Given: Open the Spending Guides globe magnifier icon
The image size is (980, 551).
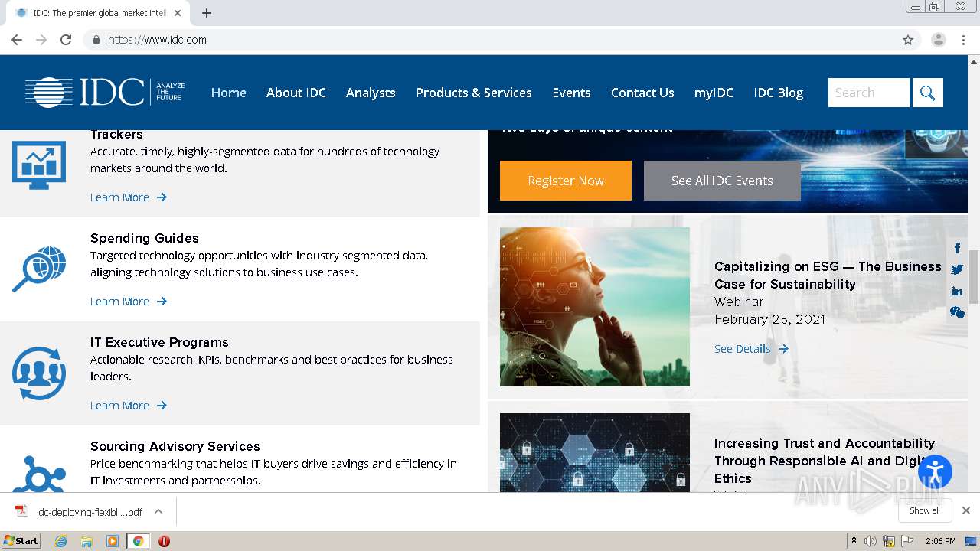Looking at the screenshot, I should click(39, 269).
